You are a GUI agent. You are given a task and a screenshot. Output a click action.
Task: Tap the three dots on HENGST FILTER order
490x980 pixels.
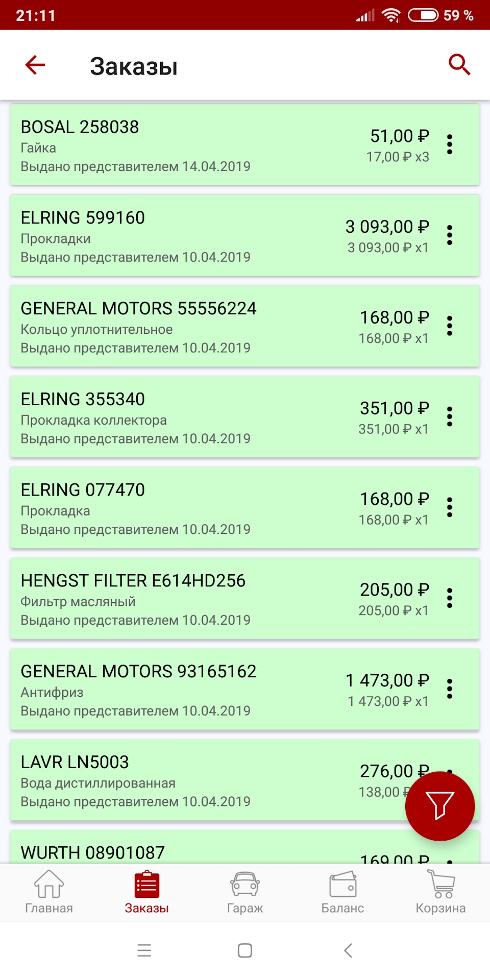pos(450,598)
